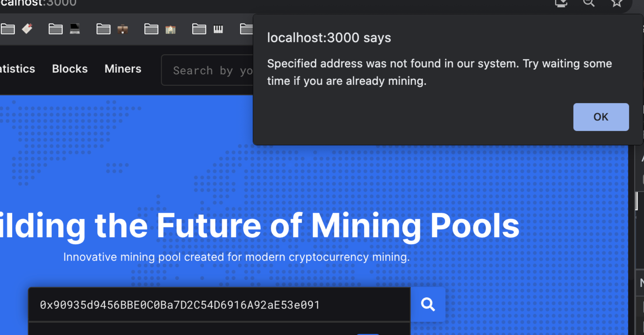
Task: Open the bookmarks folder next to the laptop emoji
Action: tap(55, 29)
